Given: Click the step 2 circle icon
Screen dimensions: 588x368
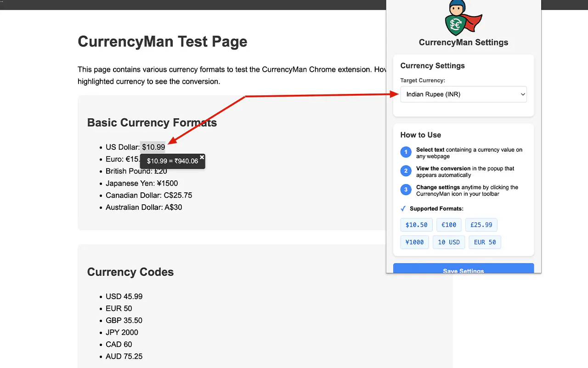Looking at the screenshot, I should [x=406, y=171].
